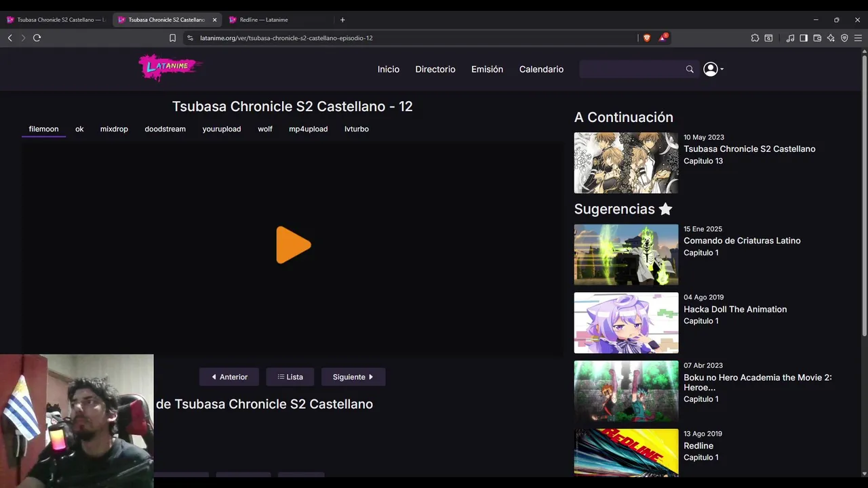Bookmark this page with the bookmark icon
This screenshot has width=868, height=488.
pos(172,38)
